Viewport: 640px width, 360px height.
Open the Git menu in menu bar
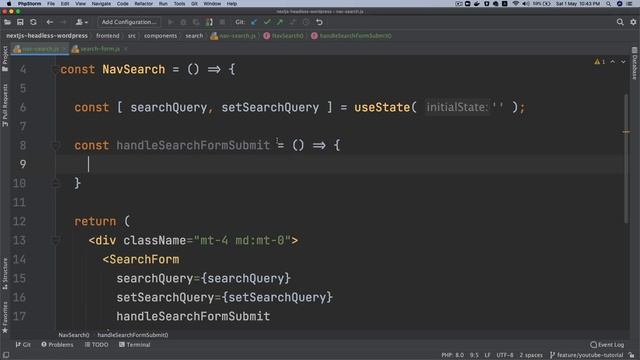194,4
